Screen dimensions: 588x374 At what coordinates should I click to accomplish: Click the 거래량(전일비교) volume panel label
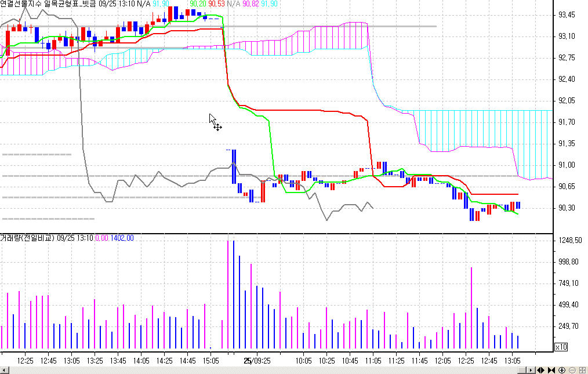27,238
